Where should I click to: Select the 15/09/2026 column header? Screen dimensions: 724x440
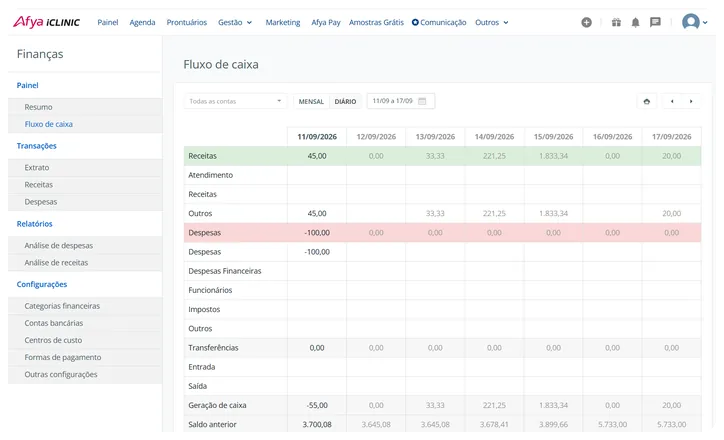tap(553, 137)
